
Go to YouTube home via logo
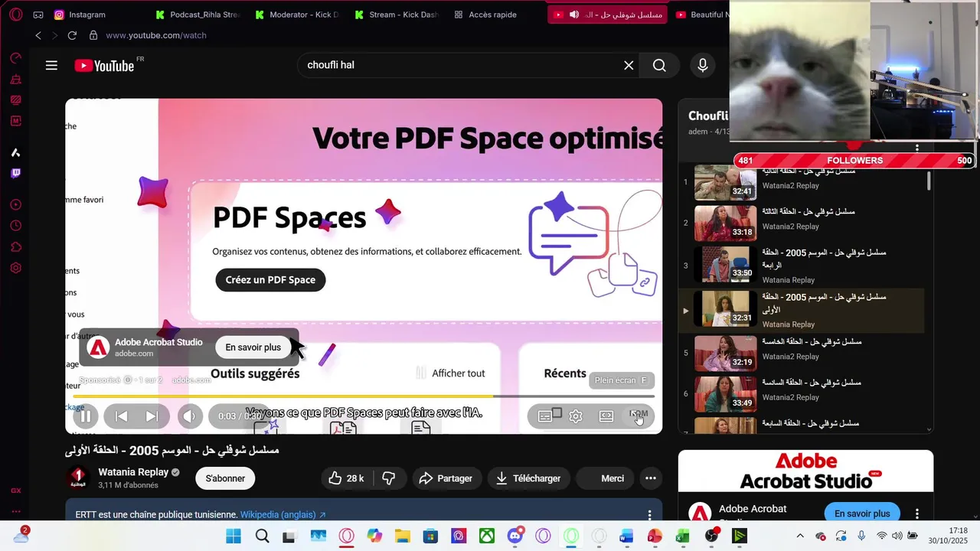click(105, 66)
